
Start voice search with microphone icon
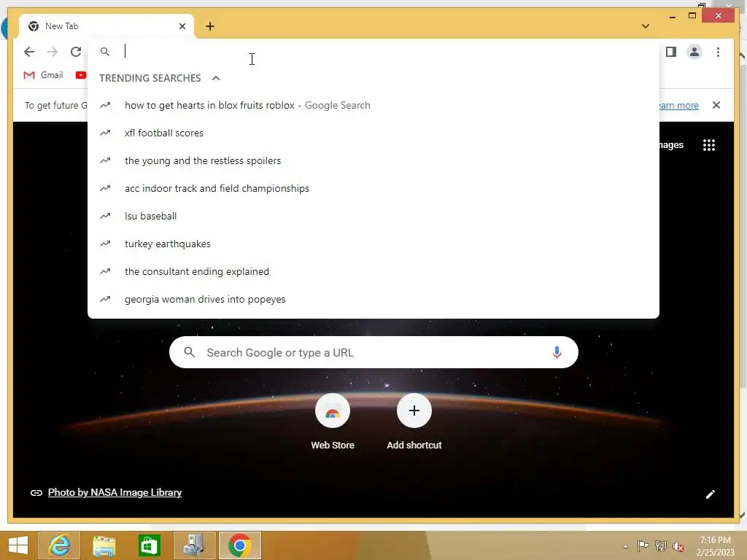coord(557,352)
